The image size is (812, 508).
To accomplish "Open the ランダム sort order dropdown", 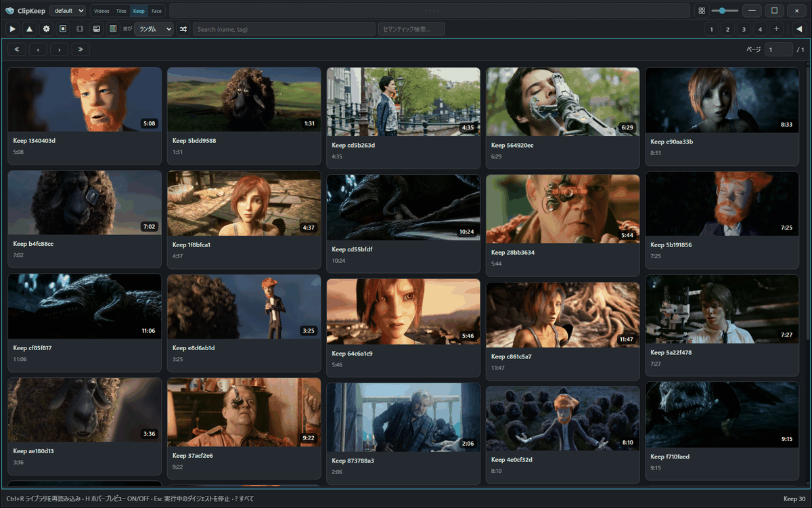I will tap(154, 29).
